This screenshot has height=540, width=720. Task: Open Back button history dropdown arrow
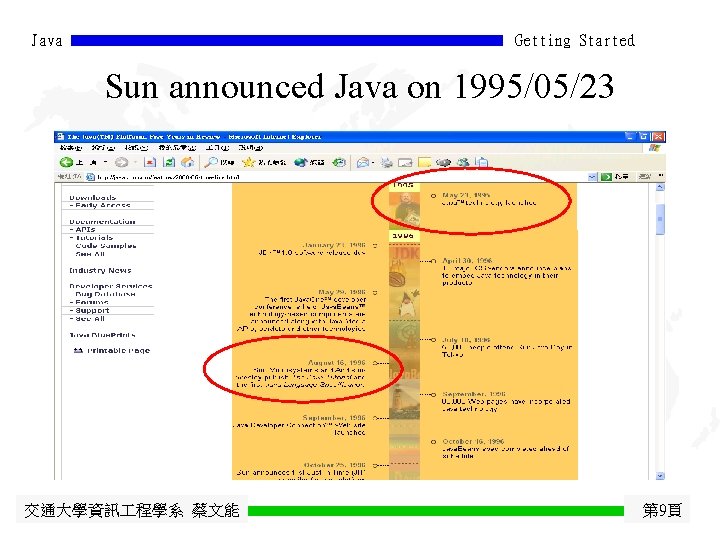105,162
